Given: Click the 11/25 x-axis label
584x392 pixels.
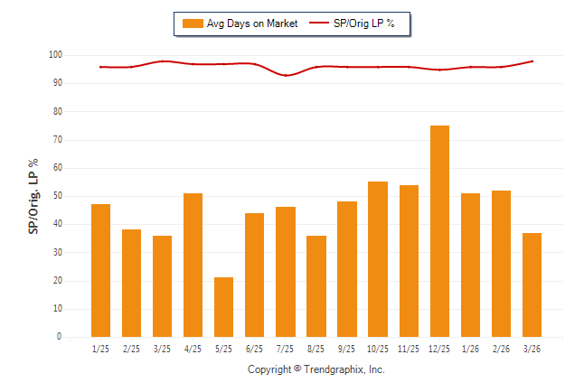Looking at the screenshot, I should [409, 348].
